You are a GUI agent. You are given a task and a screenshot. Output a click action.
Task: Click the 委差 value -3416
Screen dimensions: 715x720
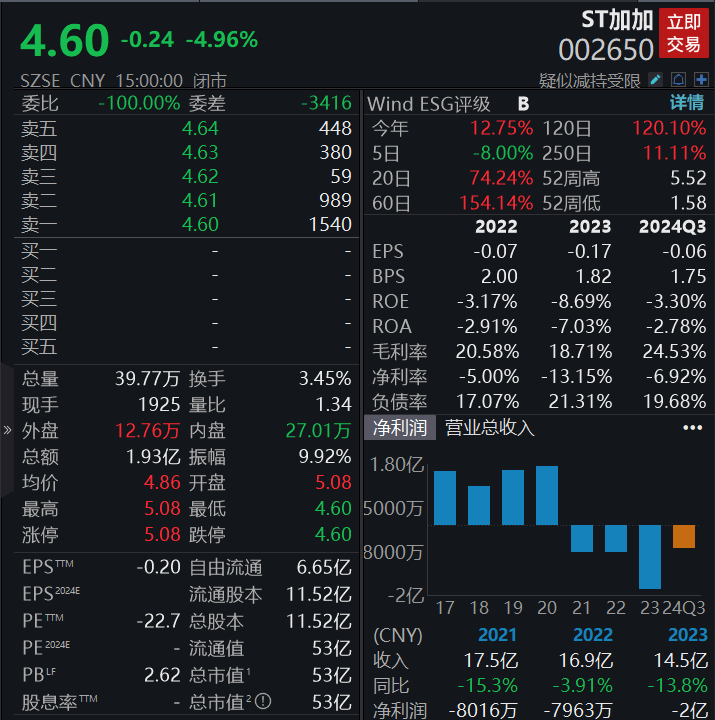coord(327,103)
